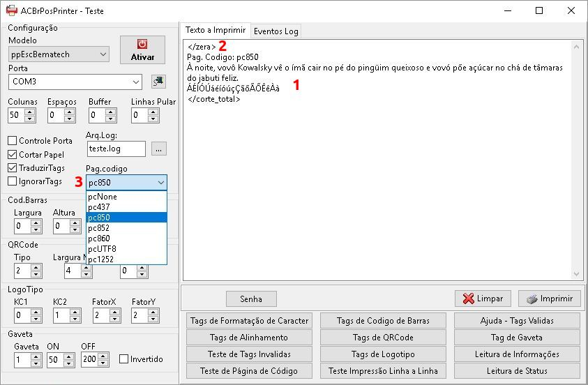Click the Imprimir printer button
588x385 pixels.
click(550, 299)
